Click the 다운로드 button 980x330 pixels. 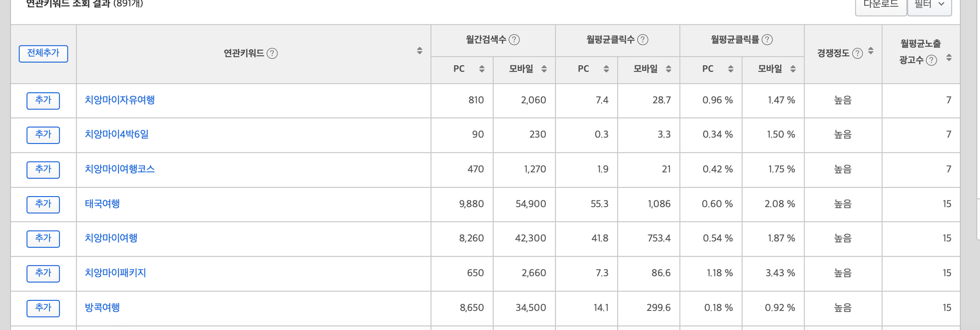coord(881,5)
